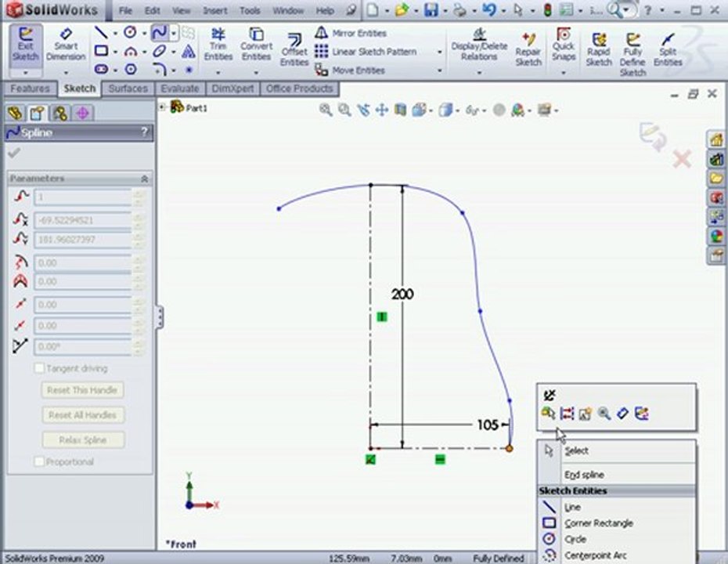Click the Split Entities icon
Screen dimensions: 728x564
[x=668, y=49]
